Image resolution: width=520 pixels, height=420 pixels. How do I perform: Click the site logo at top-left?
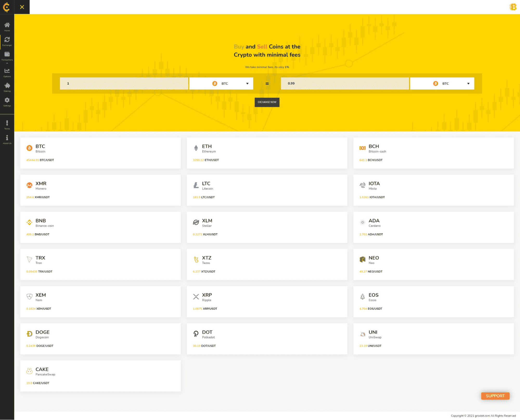tap(7, 7)
